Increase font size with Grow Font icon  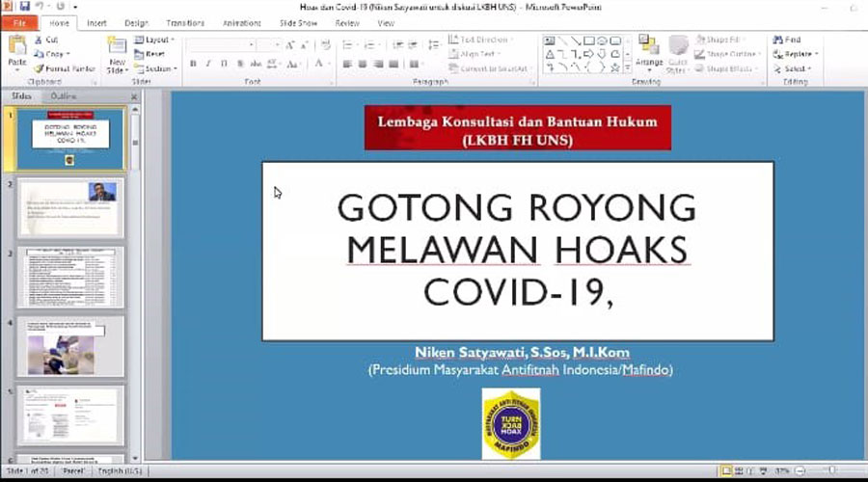[x=290, y=44]
